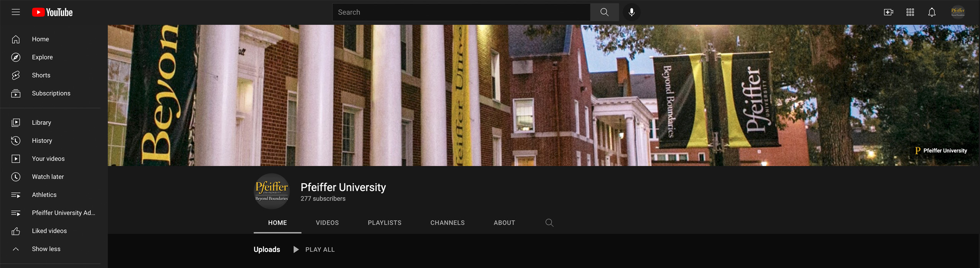Viewport: 980px width, 268px height.
Task: Switch to the ABOUT tab
Action: [x=505, y=223]
